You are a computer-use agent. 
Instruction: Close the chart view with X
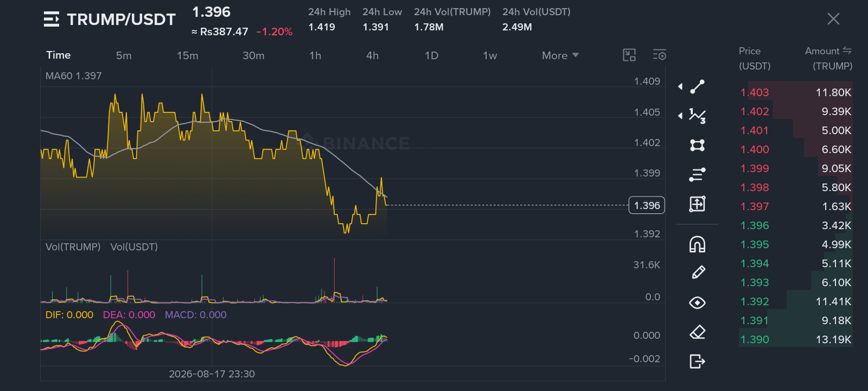(833, 19)
